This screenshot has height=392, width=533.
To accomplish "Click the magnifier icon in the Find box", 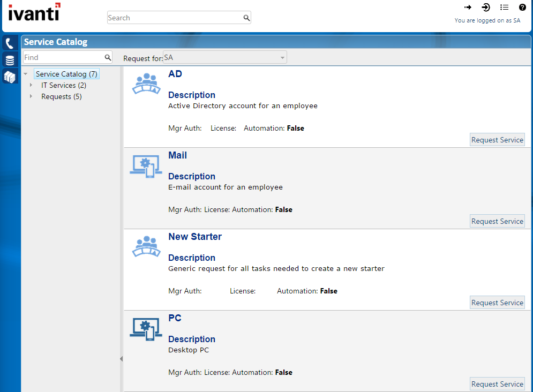I will point(108,57).
